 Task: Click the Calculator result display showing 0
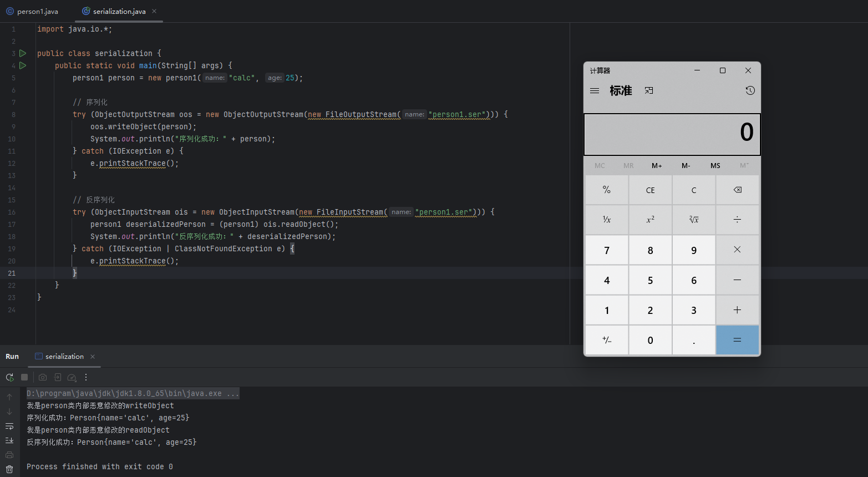[672, 135]
